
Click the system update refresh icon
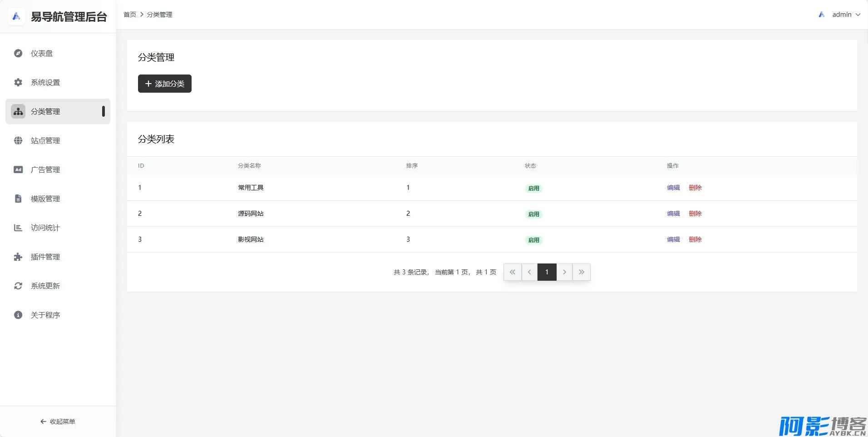click(x=18, y=286)
